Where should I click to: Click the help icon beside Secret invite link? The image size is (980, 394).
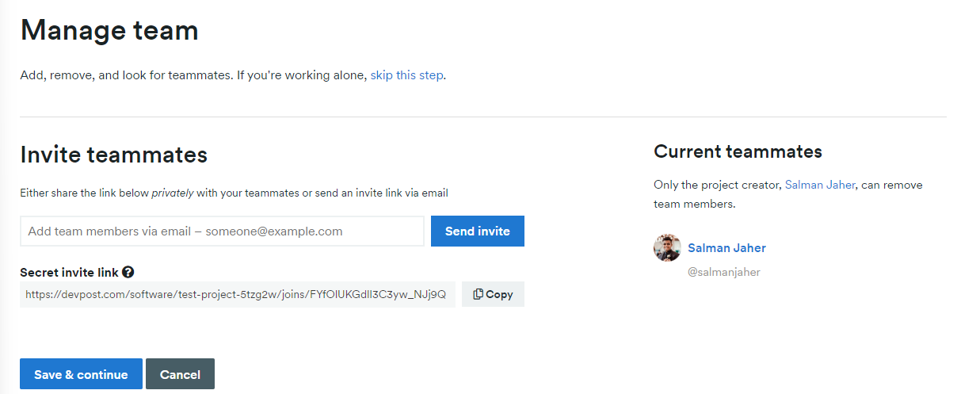click(128, 272)
